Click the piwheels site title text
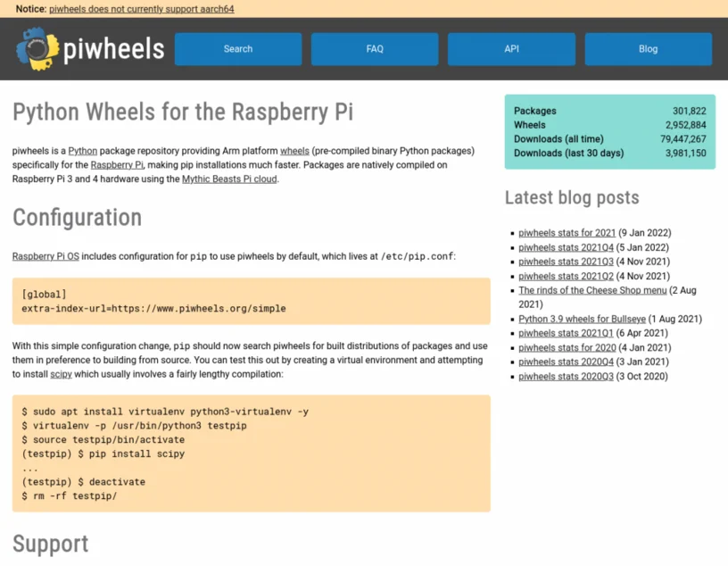728x566 pixels. point(114,49)
